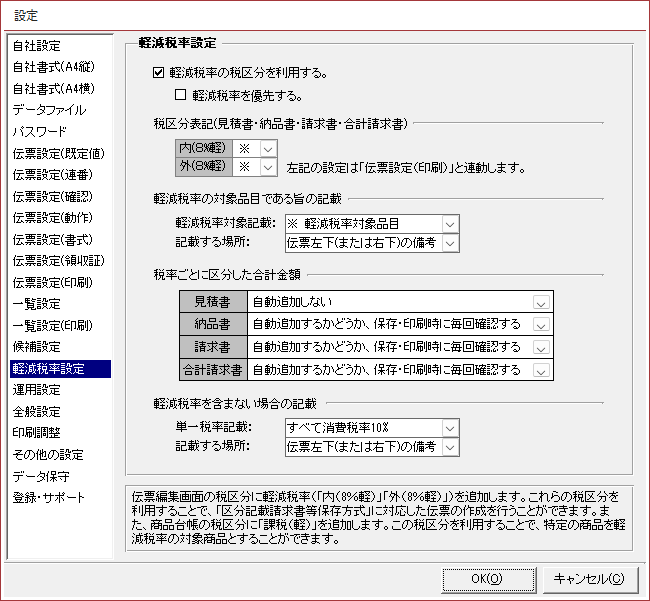This screenshot has height=601, width=650.
Task: Select 運用設定 from the category list
Action: (37, 390)
